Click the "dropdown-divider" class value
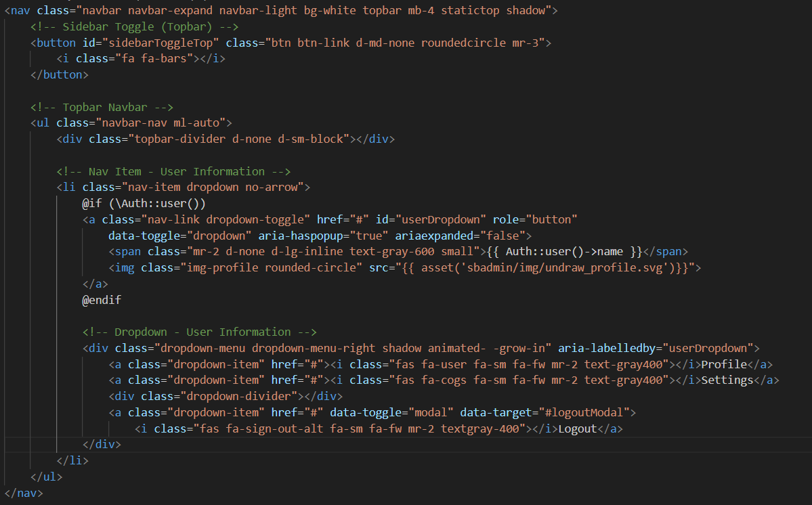 [229, 397]
